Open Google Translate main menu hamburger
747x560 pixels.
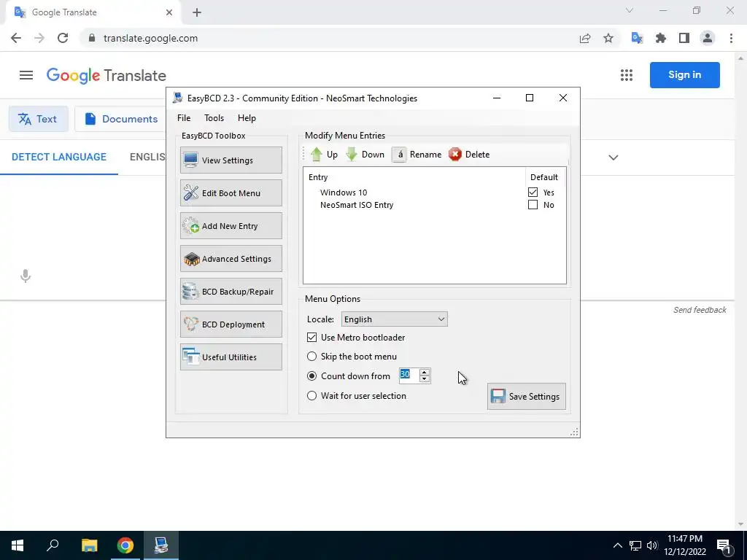[x=26, y=75]
